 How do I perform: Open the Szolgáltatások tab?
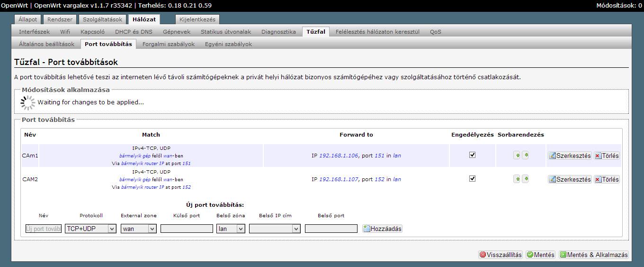coord(102,19)
